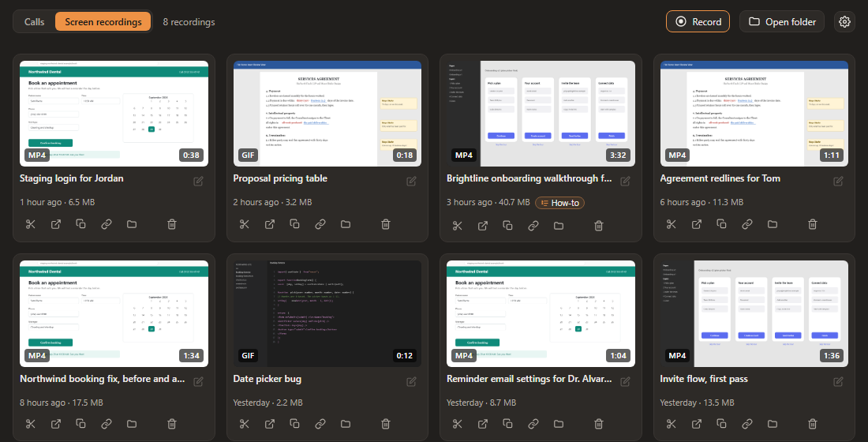
Task: Delete the Date picker bug recording
Action: pyautogui.click(x=385, y=424)
